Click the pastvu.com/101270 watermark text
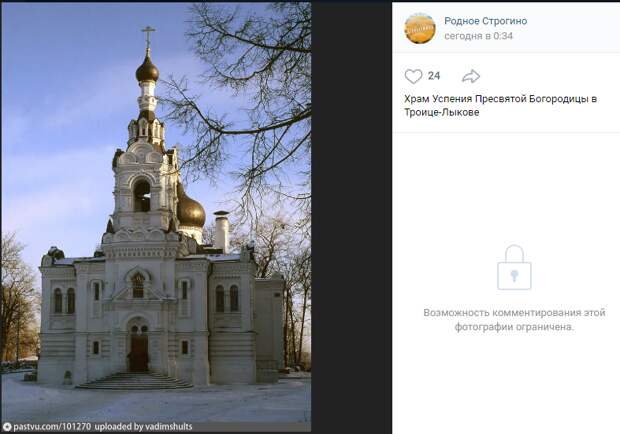Viewport: 620px width, 434px height. pyautogui.click(x=52, y=427)
